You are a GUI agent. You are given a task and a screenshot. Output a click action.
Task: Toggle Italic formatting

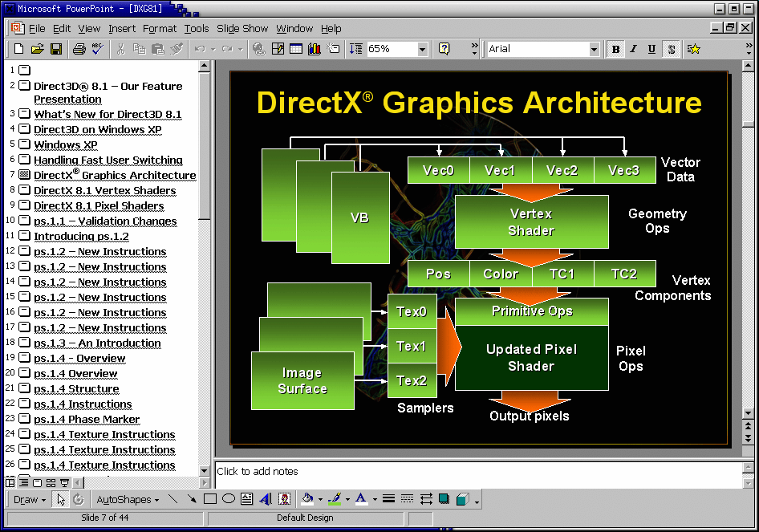pos(634,49)
